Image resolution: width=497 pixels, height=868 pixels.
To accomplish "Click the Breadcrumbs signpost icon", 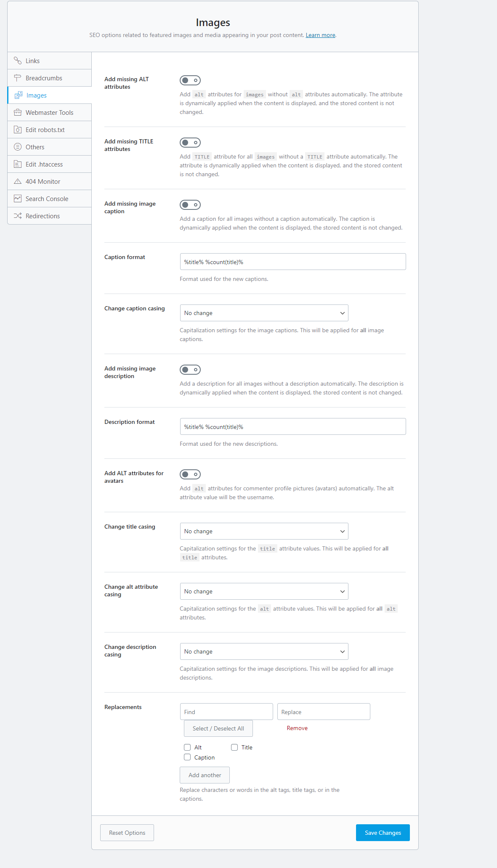I will 18,78.
